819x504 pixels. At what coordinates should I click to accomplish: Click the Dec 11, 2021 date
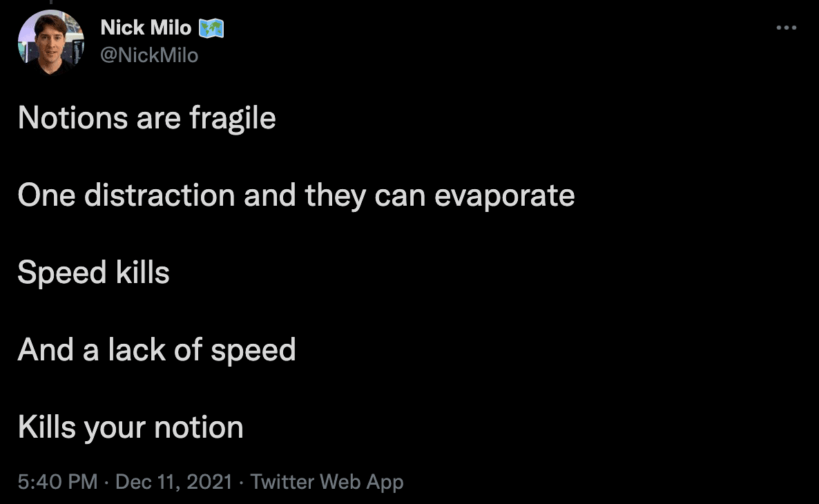(173, 481)
